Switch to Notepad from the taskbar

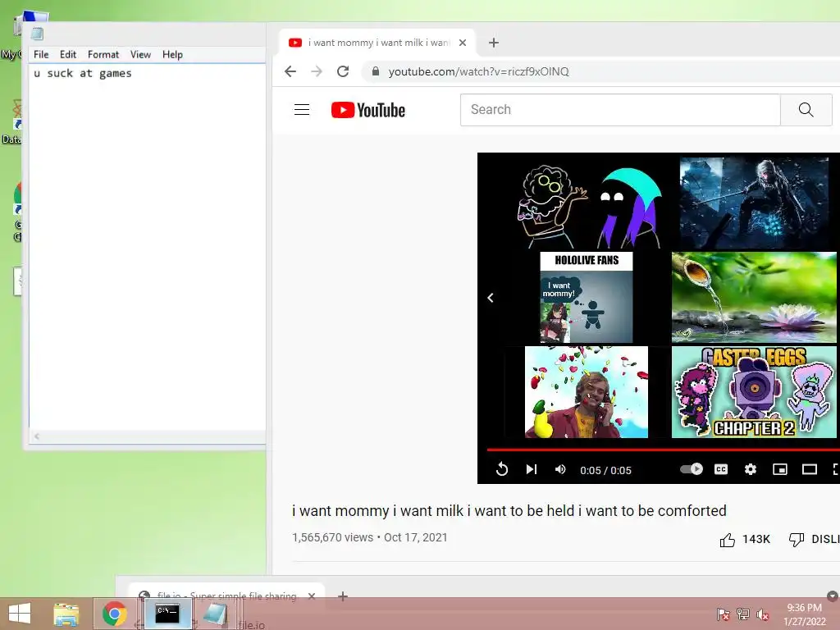click(216, 614)
